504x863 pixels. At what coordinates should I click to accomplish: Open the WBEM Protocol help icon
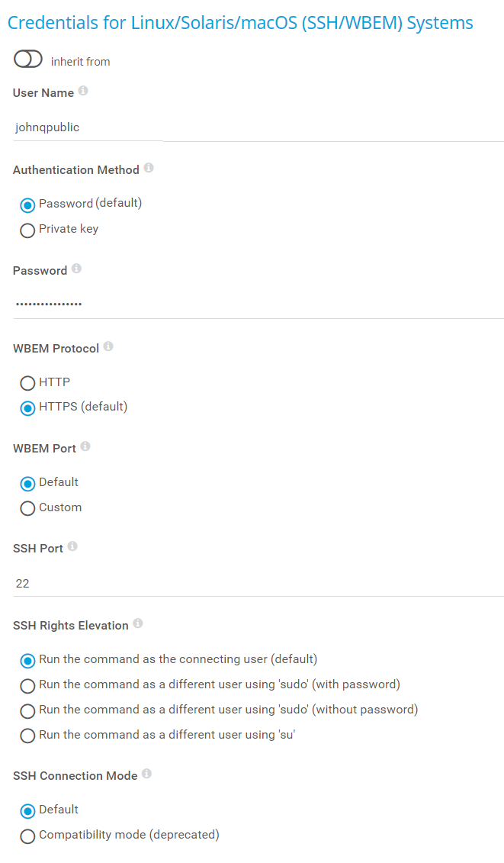coord(108,346)
